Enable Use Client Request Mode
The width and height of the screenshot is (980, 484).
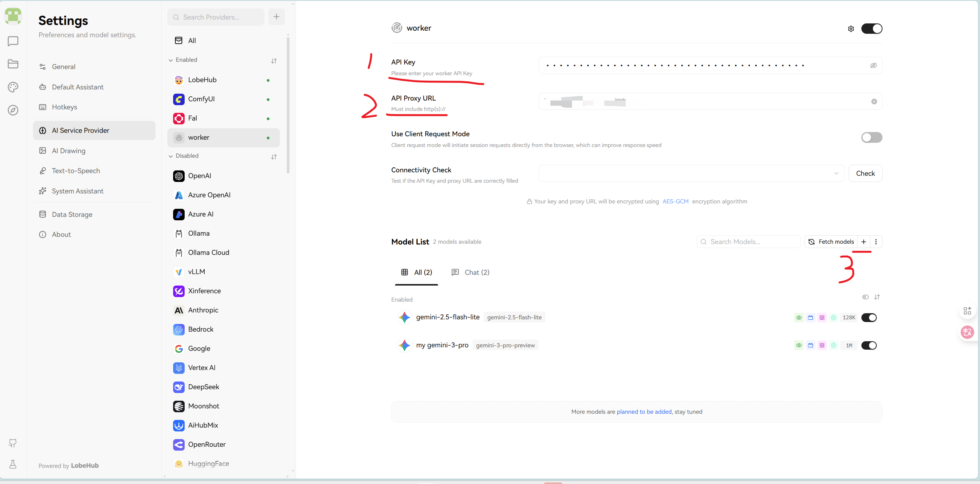point(871,137)
